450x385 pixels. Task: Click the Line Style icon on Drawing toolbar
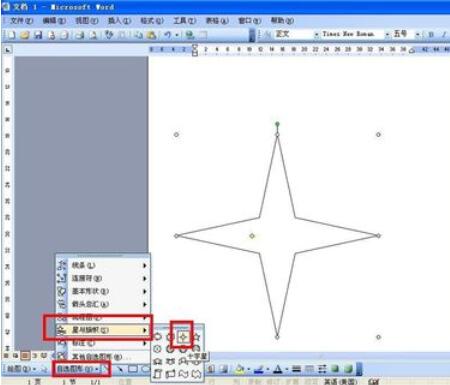tap(296, 369)
